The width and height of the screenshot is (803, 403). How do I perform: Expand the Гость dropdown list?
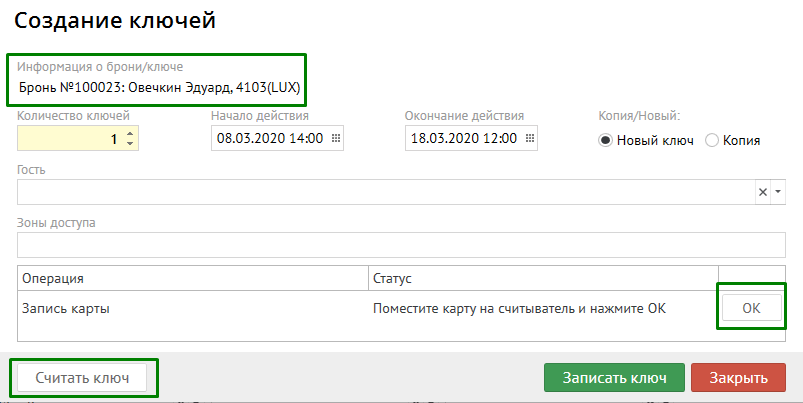[x=778, y=192]
